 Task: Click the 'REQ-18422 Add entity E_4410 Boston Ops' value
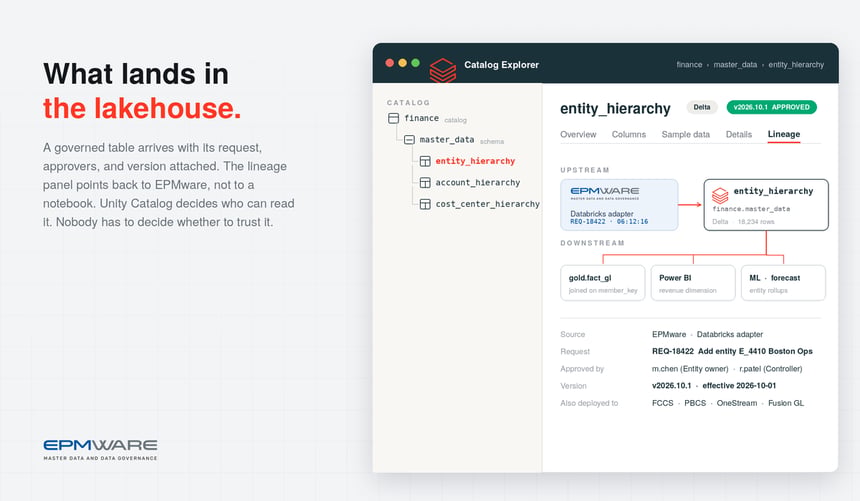732,351
